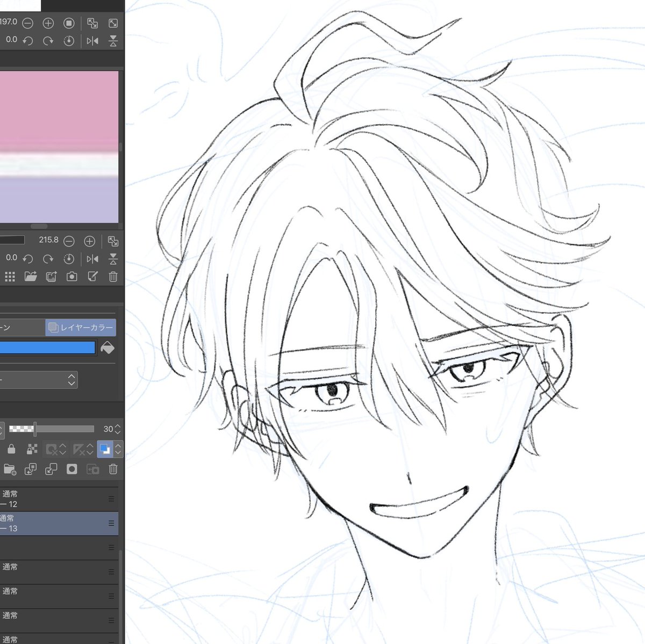This screenshot has height=644, width=645.
Task: Zoom in the Sub View image
Action: coord(89,241)
